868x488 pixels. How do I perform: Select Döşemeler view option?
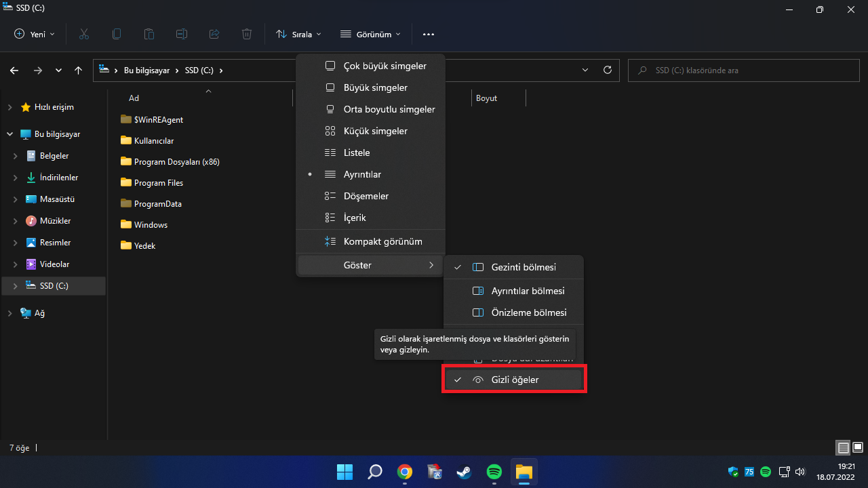pos(370,196)
